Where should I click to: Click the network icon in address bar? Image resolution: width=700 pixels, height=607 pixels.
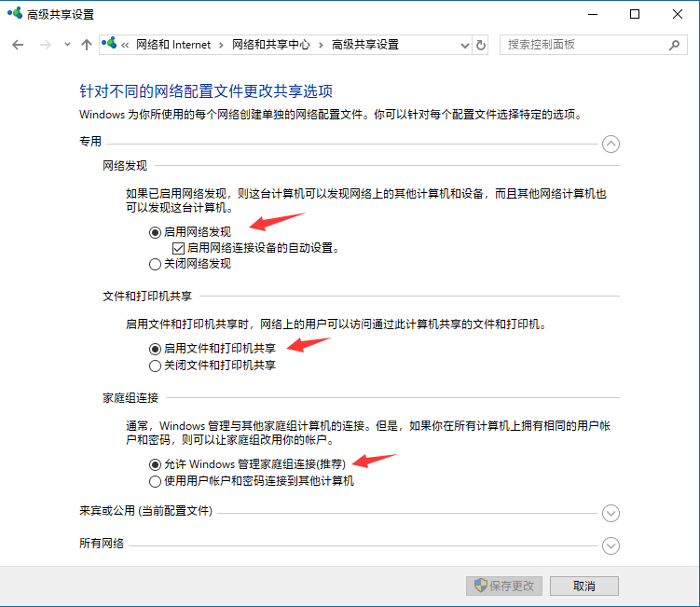pos(109,44)
